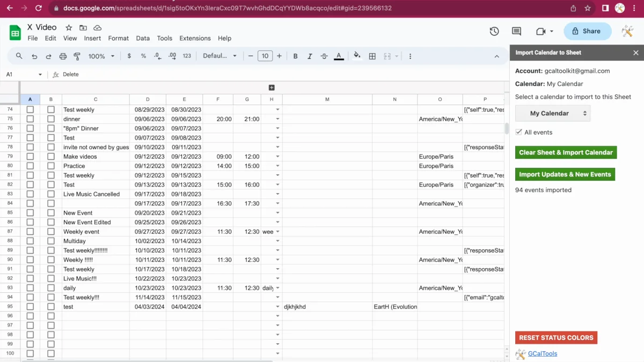Open the Google Sheets home icon

(15, 33)
